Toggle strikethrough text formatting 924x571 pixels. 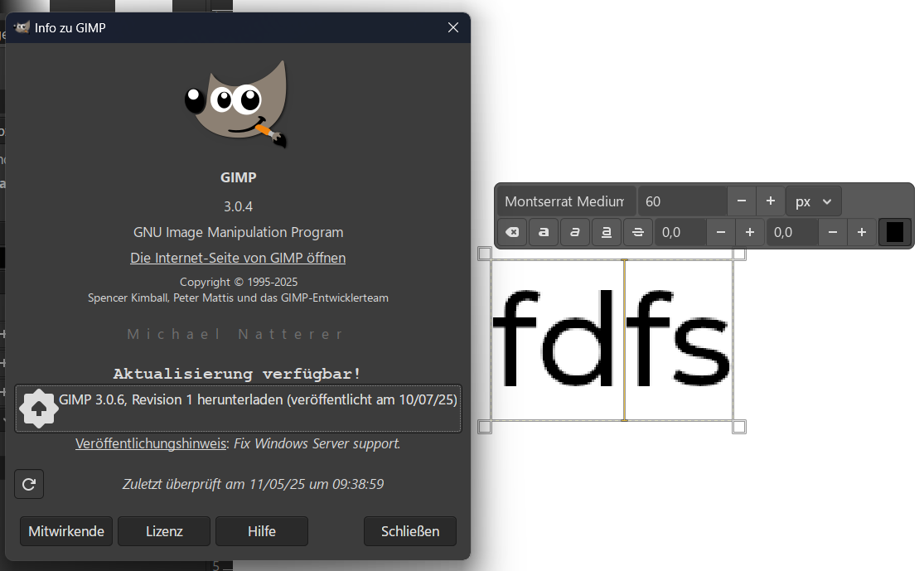point(637,233)
